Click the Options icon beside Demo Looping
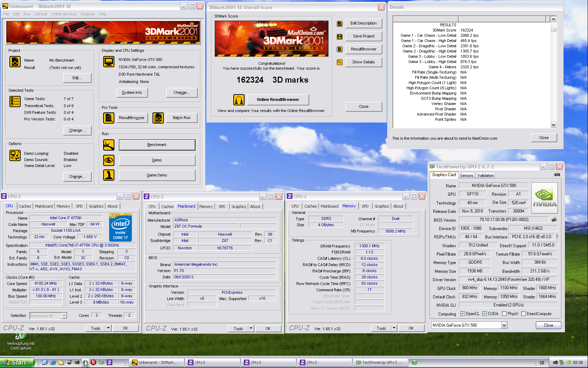The width and height of the screenshot is (588, 368). click(x=15, y=155)
